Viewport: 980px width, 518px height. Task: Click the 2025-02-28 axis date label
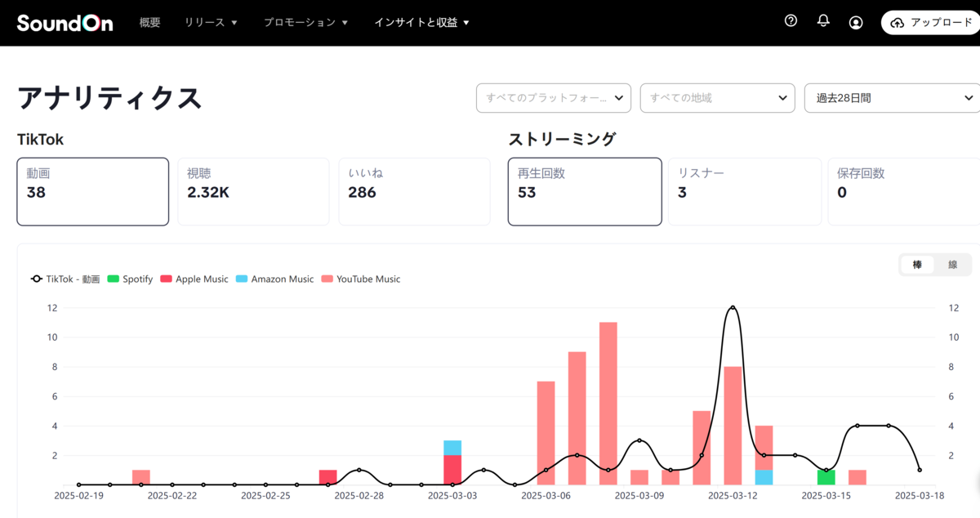pos(359,495)
